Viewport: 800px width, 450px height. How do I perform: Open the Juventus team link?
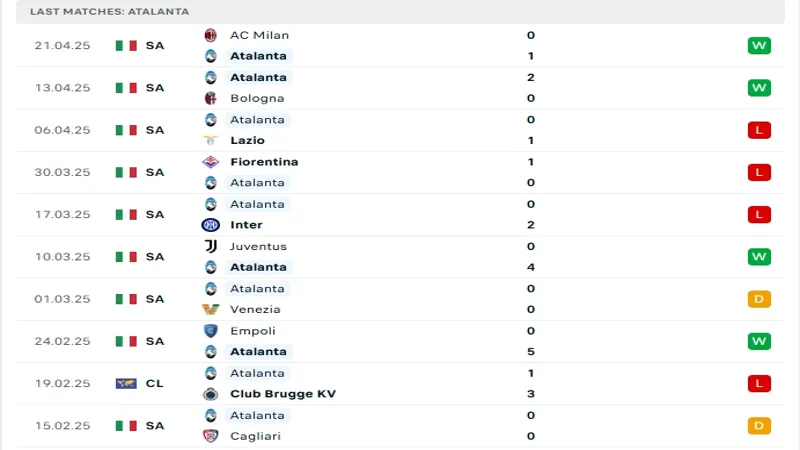coord(258,246)
